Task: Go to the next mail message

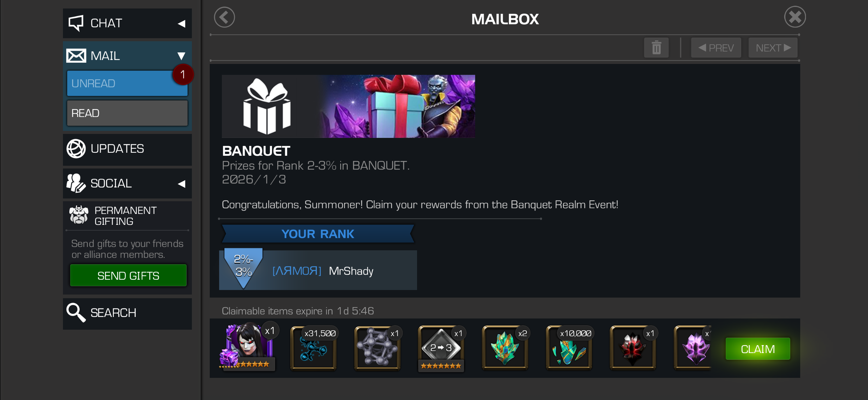Action: click(x=773, y=48)
